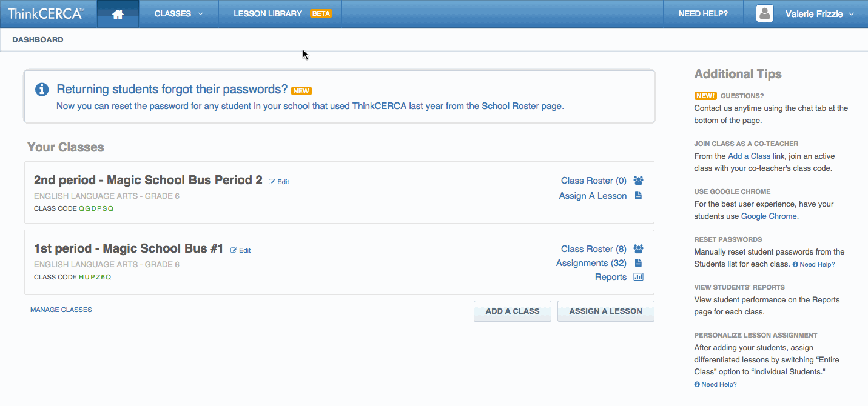Click the 1st period - Magic School Bus #1 title
Viewport: 868px width, 406px height.
coord(129,248)
